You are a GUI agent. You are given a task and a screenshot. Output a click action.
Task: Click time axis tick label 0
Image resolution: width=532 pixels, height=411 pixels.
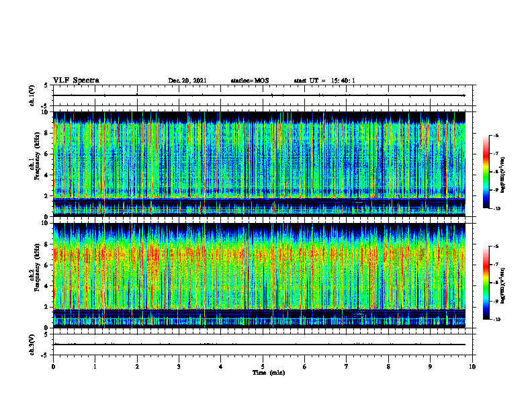[53, 367]
